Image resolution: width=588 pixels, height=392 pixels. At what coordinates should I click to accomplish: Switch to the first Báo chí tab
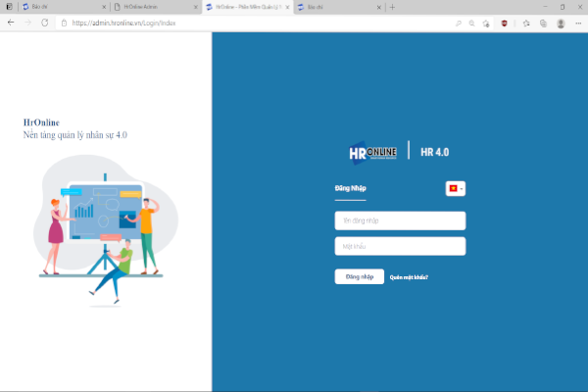coord(64,7)
